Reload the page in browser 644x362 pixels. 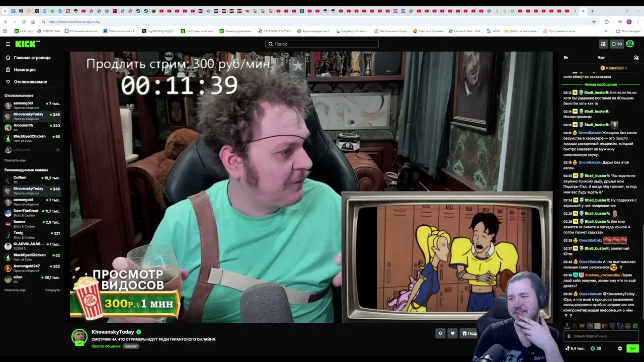pyautogui.click(x=24, y=22)
